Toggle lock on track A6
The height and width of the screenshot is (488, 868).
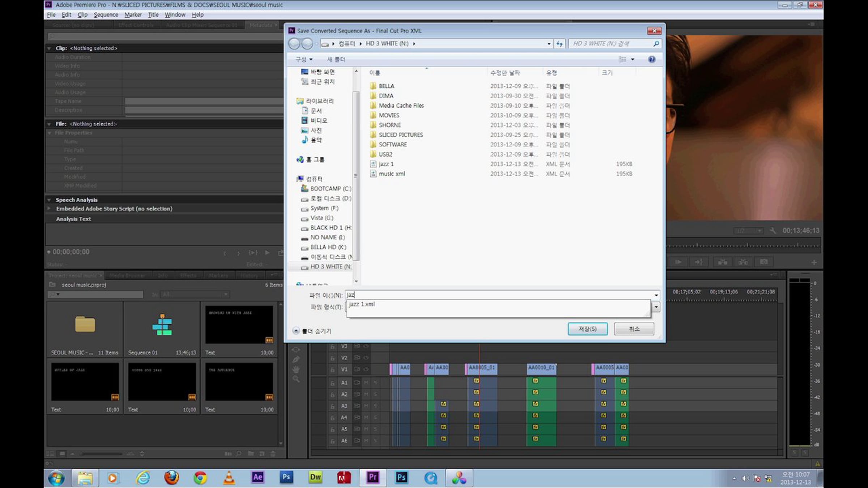(x=332, y=441)
